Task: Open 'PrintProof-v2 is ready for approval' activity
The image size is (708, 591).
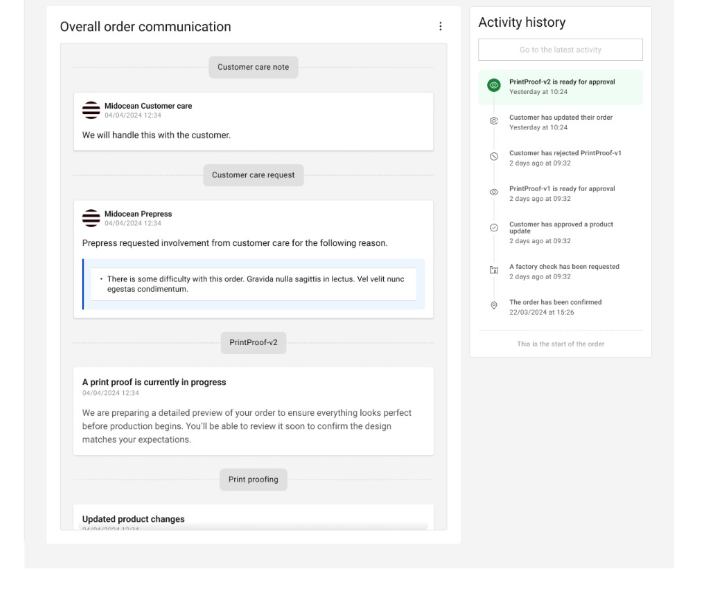Action: pos(560,87)
